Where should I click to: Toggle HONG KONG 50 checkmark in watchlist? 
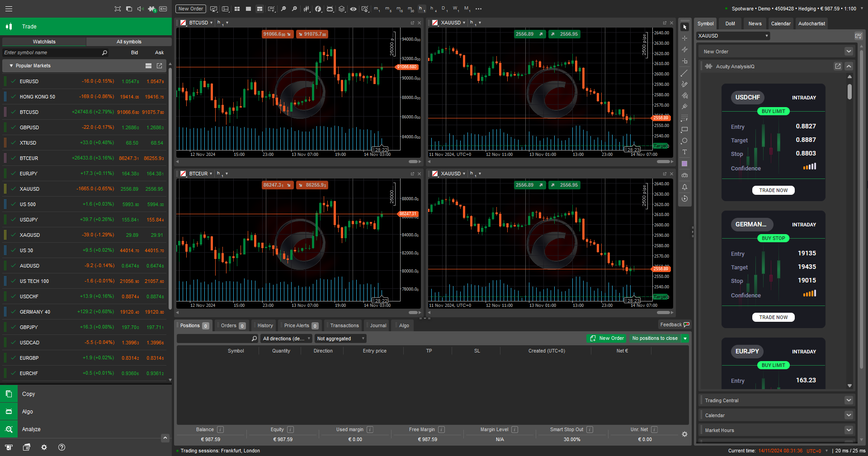pos(13,97)
